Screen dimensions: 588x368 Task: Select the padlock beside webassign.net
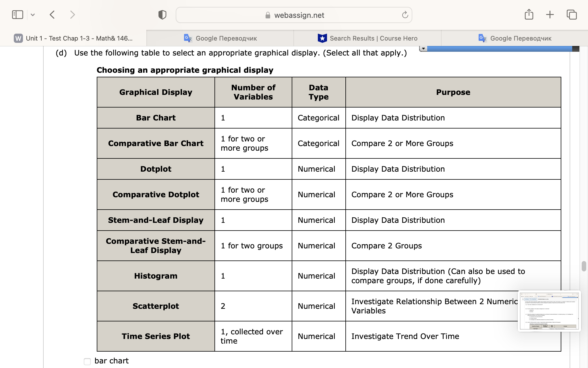point(268,15)
